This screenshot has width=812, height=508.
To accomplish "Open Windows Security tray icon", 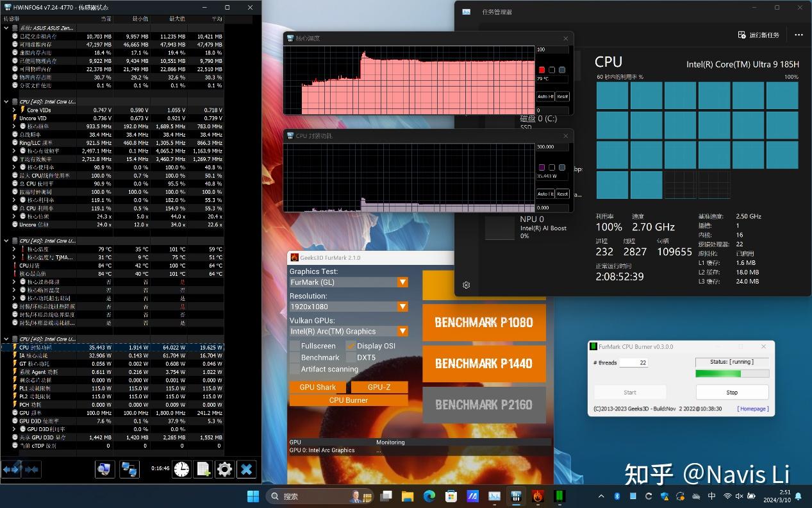I will (665, 496).
